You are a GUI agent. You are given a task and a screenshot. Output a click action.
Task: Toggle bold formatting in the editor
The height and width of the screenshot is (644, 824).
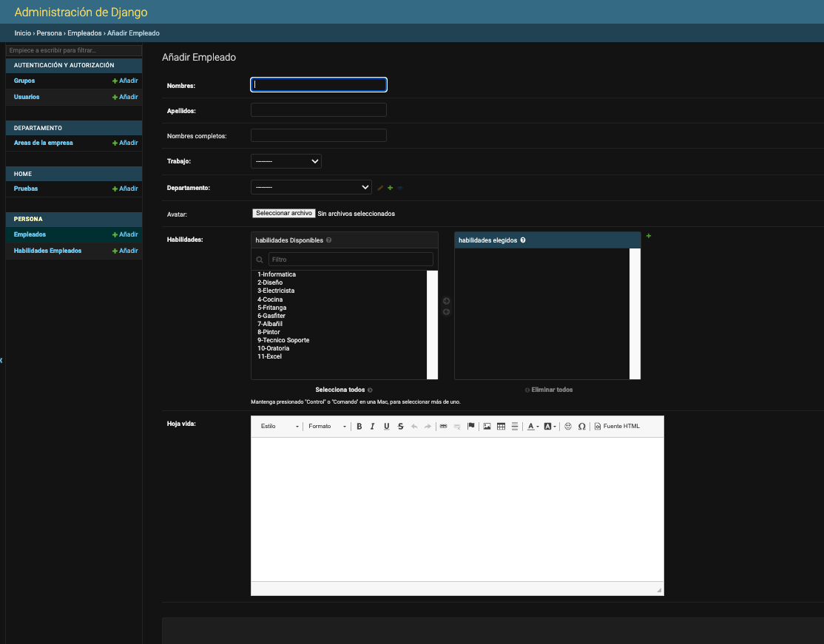359,427
